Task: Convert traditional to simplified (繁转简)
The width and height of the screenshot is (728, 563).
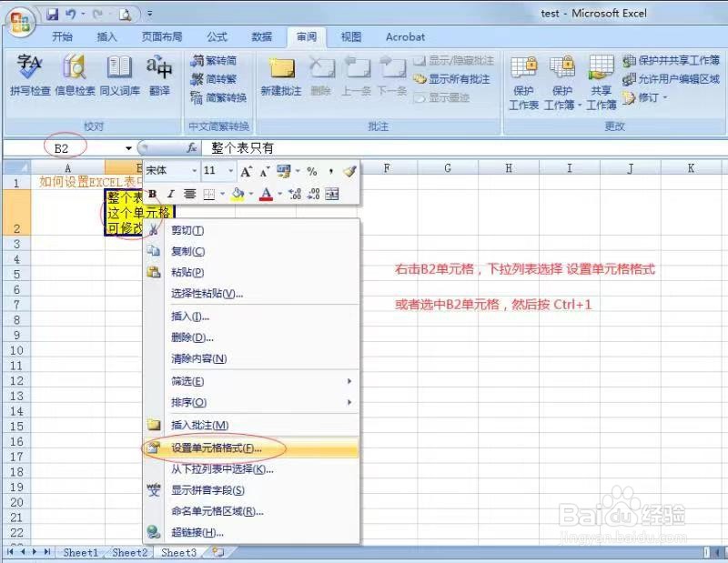Action: coord(213,60)
